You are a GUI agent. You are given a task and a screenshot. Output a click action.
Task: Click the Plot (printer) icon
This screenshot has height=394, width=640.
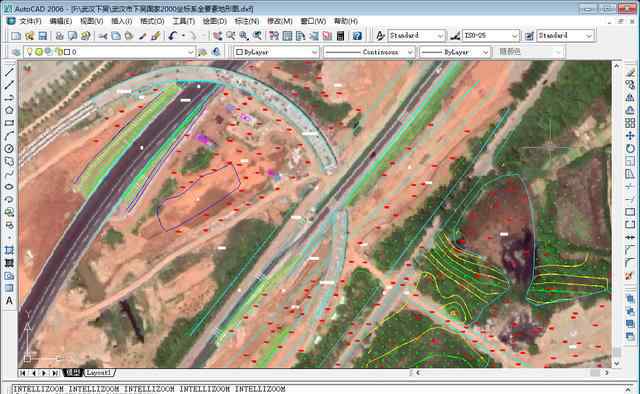59,36
